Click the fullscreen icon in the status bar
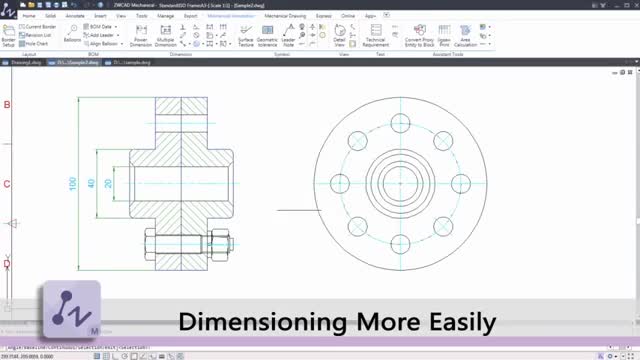This screenshot has width=640, height=360. click(x=631, y=356)
